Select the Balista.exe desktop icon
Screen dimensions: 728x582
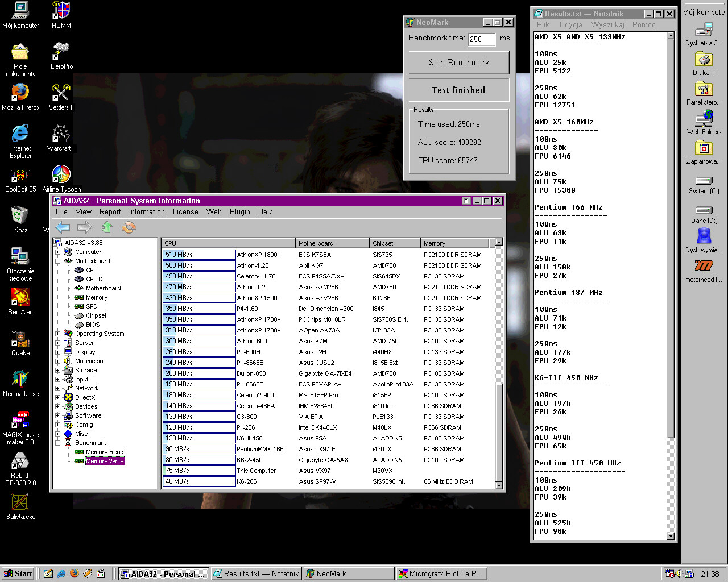20,506
